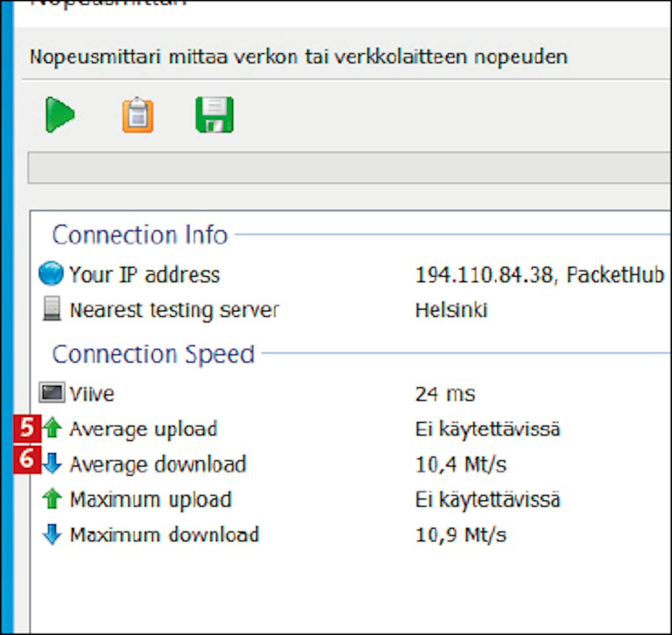
Task: Click the green up arrow beside Average upload
Action: [x=52, y=428]
